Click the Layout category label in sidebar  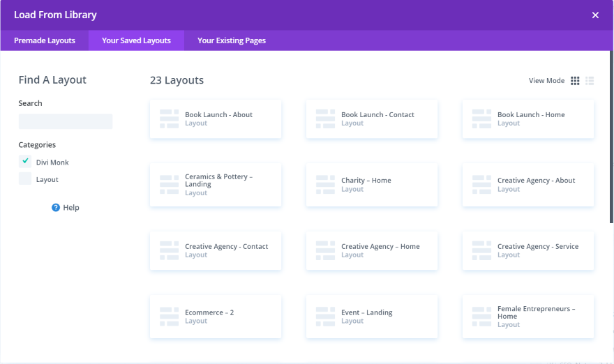(47, 180)
